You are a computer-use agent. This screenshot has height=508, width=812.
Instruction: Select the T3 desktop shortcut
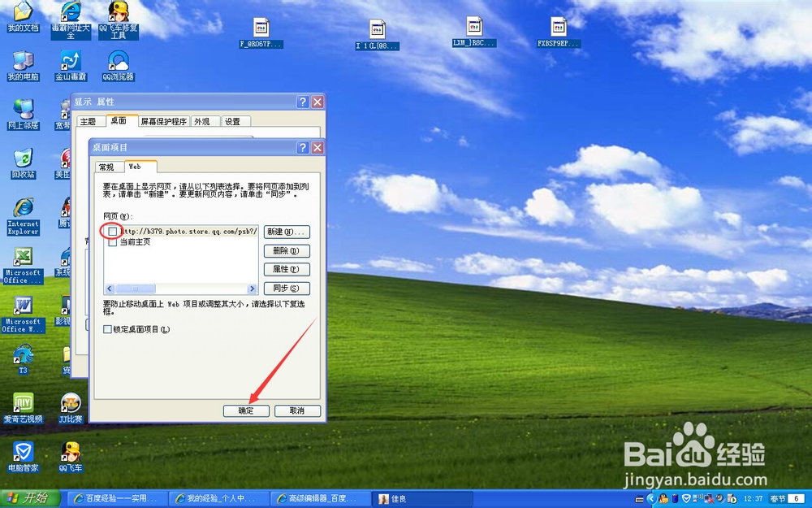(23, 358)
